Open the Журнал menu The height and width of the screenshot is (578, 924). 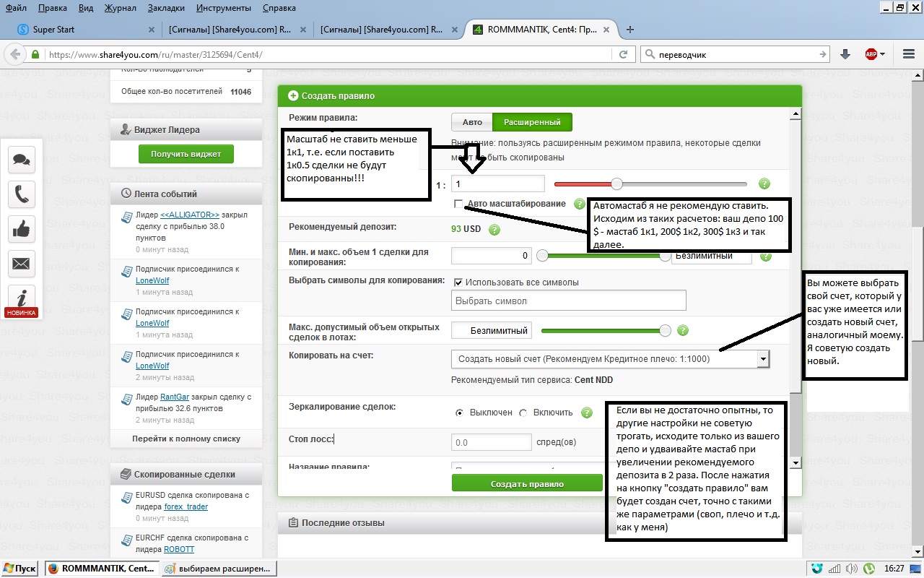point(120,8)
